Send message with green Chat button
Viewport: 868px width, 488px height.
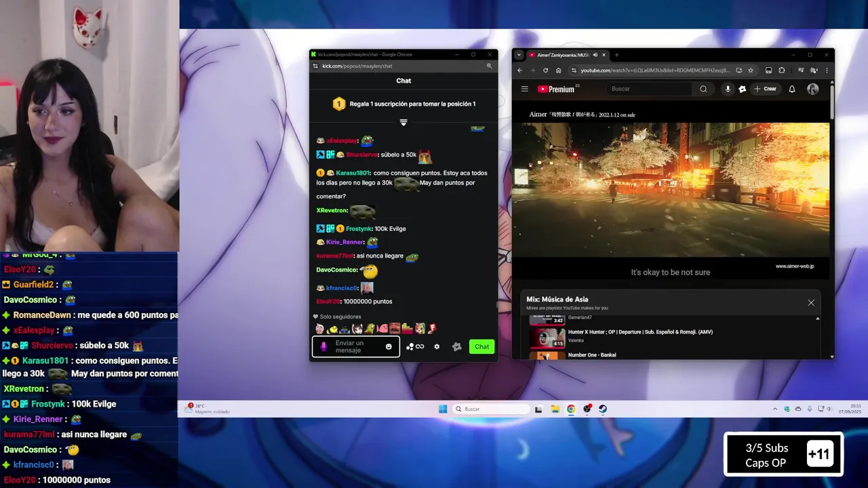tap(481, 346)
